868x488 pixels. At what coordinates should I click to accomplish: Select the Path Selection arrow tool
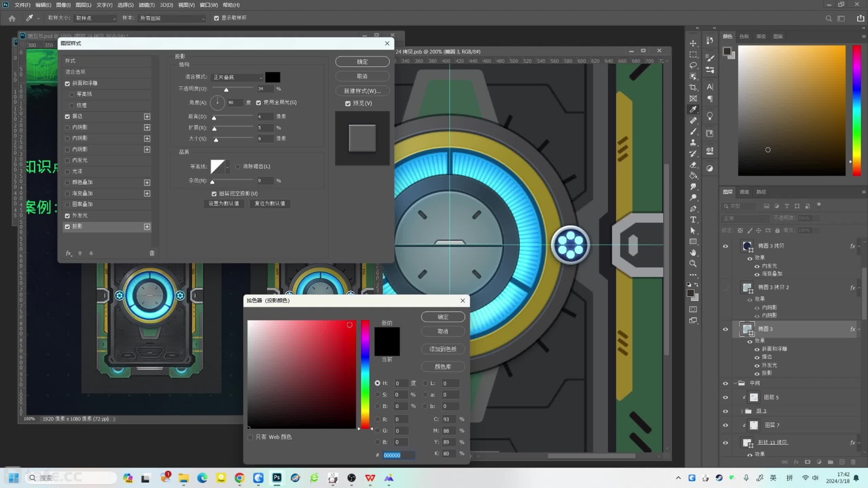click(x=693, y=231)
